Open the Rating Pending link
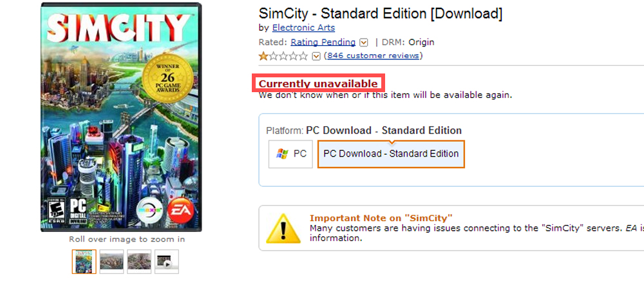 [x=323, y=42]
